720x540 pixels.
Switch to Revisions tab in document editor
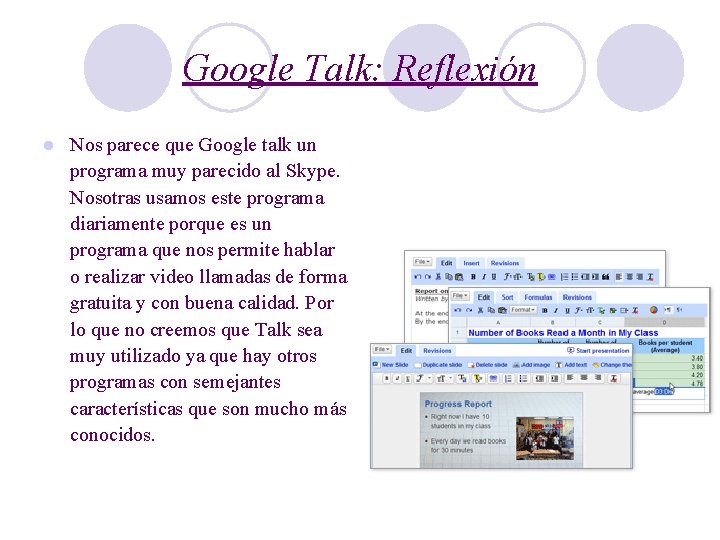tap(505, 263)
